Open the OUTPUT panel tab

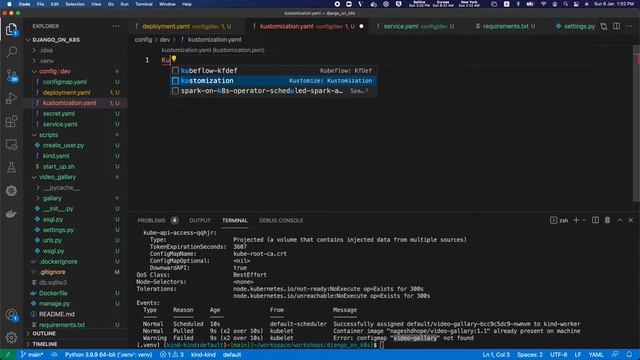[200, 220]
